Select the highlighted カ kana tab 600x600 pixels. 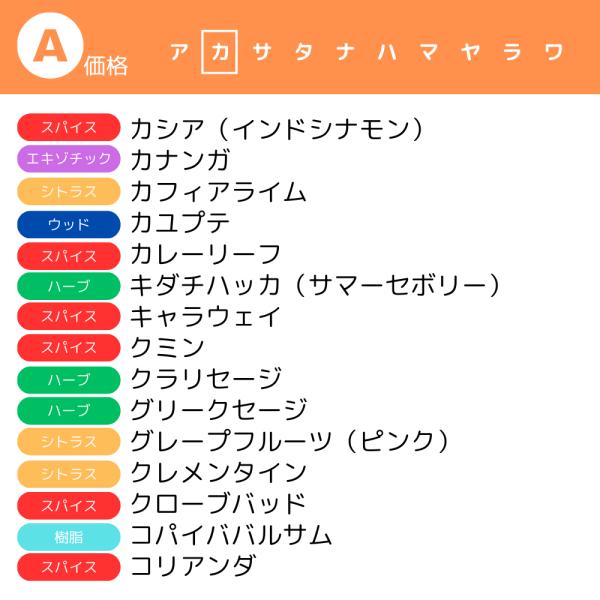click(220, 52)
